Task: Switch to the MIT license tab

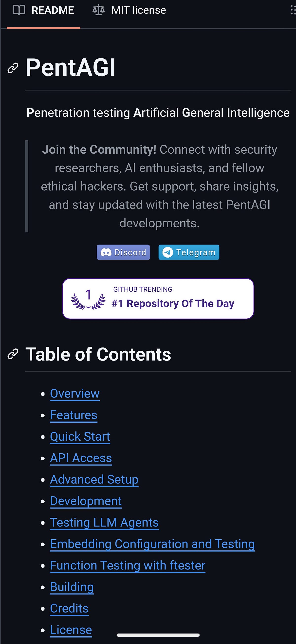Action: [129, 10]
